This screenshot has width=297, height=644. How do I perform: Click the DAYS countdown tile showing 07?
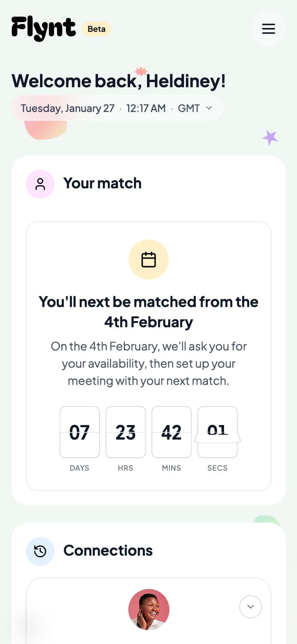click(x=79, y=432)
